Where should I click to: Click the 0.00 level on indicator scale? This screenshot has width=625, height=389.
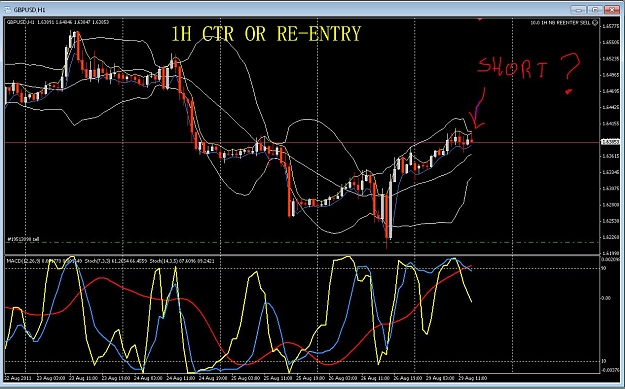tap(606, 298)
